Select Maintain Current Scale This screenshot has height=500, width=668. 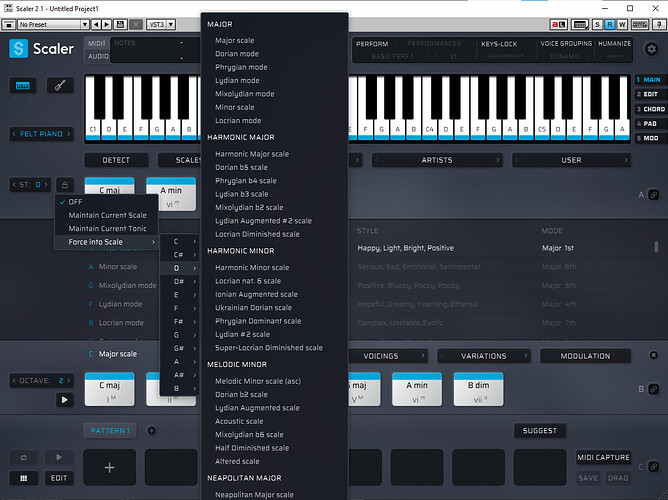point(107,215)
